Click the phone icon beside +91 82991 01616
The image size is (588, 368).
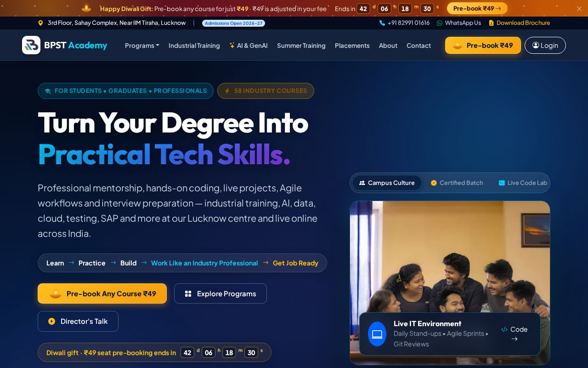coord(382,23)
